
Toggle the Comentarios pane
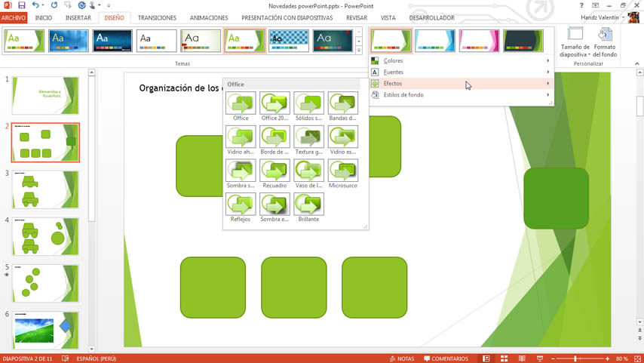point(446,358)
